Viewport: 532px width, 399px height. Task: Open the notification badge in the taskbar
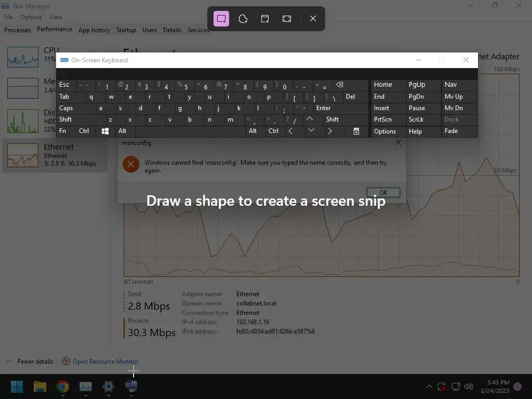tap(517, 386)
